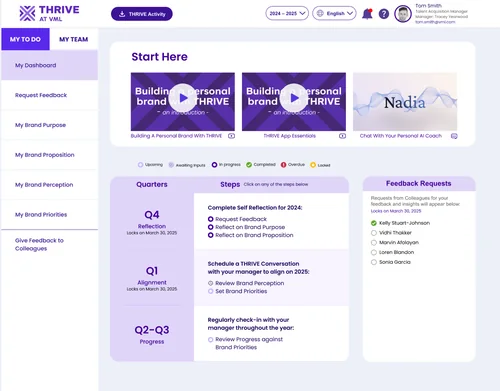Open Give Feedback to Colleagues in sidebar
Viewport: 500px width, 391px height.
click(x=49, y=244)
